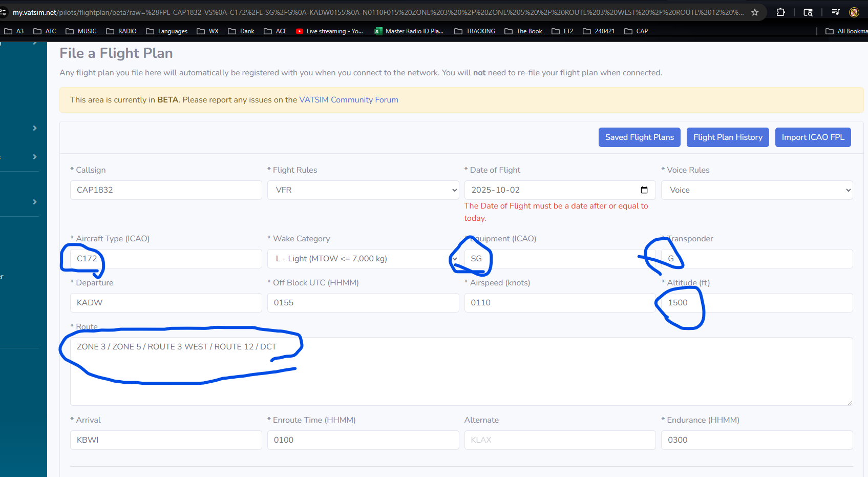Follow the VATSIM Community Forum link
Screen dimensions: 868x477
(348, 100)
